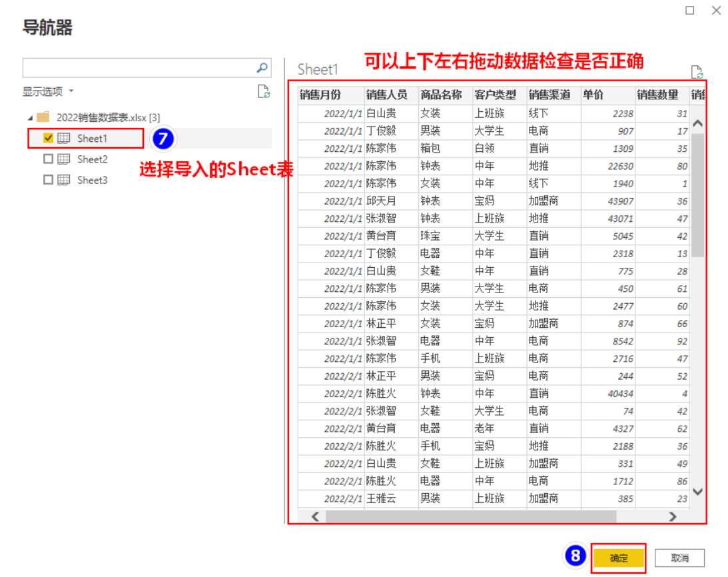Select the Sheet2 tree item label
This screenshot has height=577, width=728.
click(x=92, y=159)
